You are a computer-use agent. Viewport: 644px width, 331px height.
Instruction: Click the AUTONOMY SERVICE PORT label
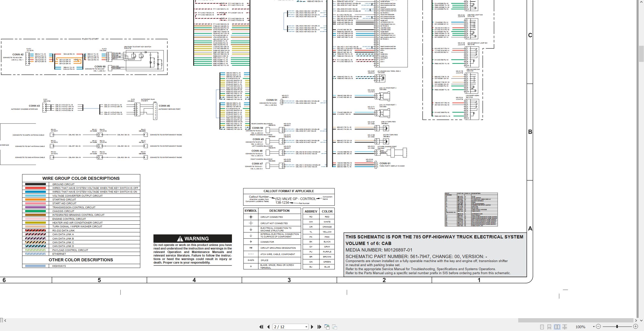169,109
